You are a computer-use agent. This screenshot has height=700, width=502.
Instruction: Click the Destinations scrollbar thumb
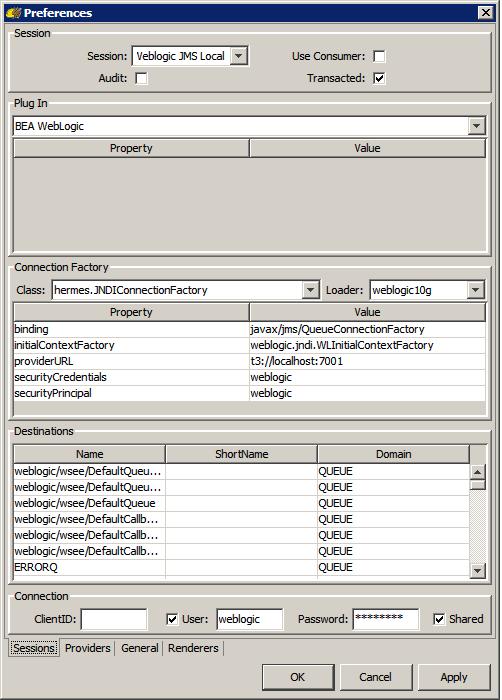pyautogui.click(x=478, y=485)
